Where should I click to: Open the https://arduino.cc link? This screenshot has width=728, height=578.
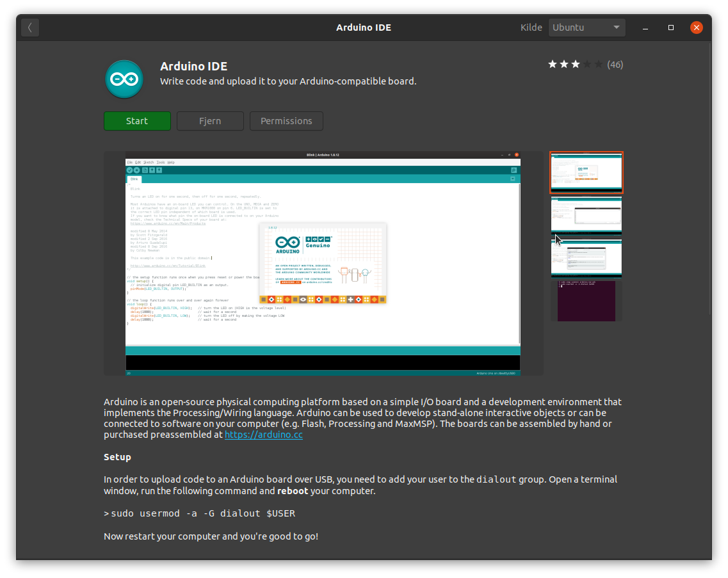(264, 435)
